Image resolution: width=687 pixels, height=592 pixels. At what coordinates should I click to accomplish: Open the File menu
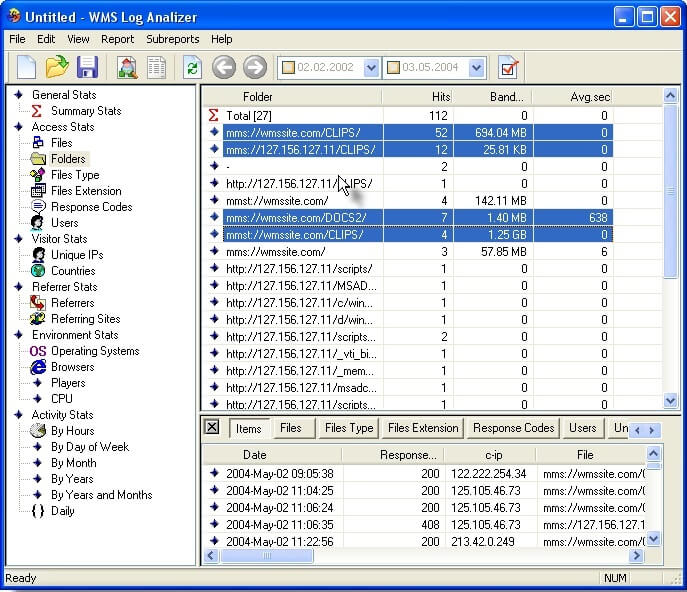(x=17, y=39)
